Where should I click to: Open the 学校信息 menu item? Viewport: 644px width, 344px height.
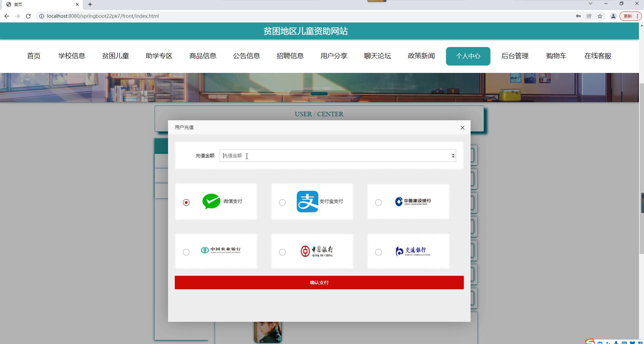(72, 56)
